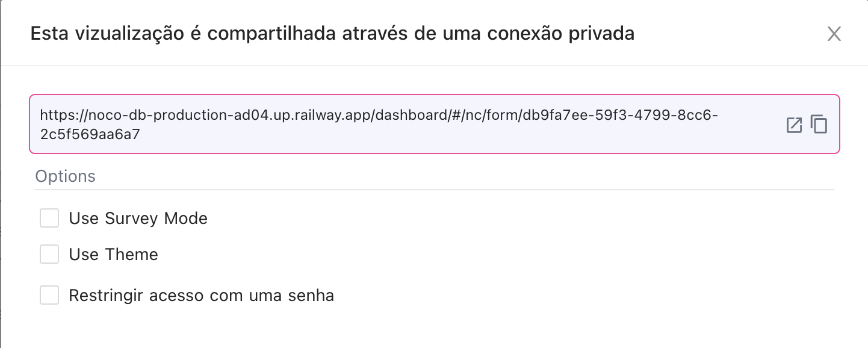
Task: Tick the Use Theme checkbox
Action: pos(49,254)
